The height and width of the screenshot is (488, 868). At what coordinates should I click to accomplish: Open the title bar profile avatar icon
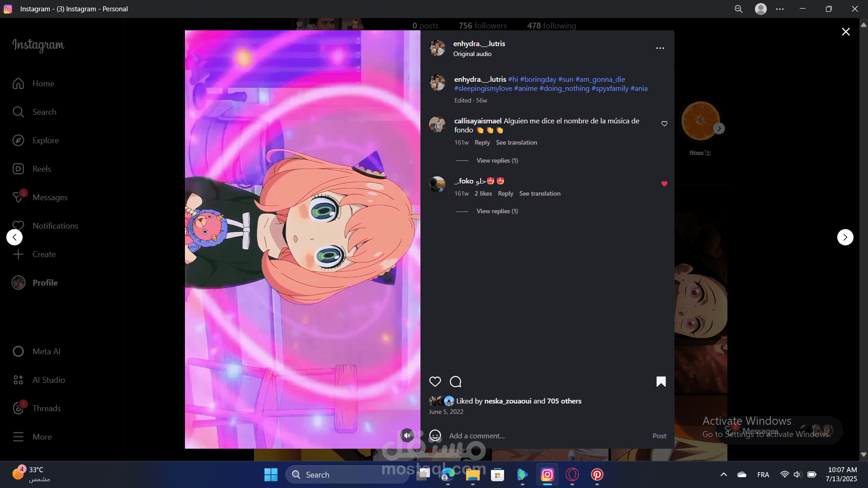pos(761,9)
